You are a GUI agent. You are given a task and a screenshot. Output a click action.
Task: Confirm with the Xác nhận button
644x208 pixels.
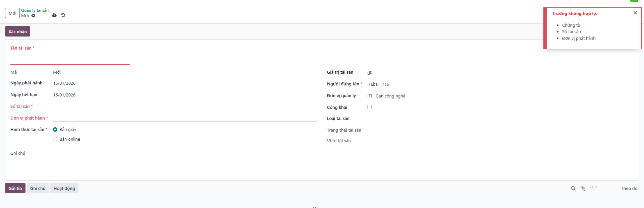pos(17,31)
